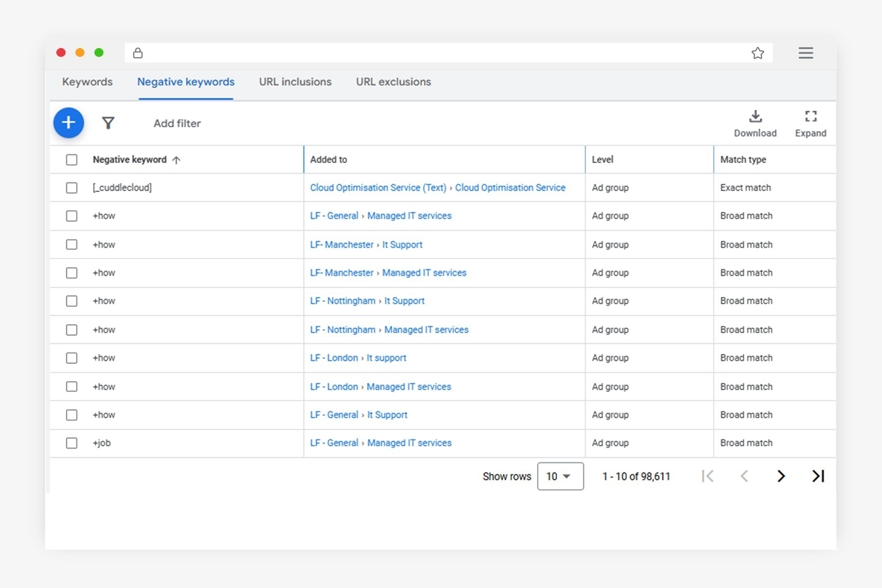The image size is (882, 588).
Task: Go to the next page of results
Action: [781, 476]
